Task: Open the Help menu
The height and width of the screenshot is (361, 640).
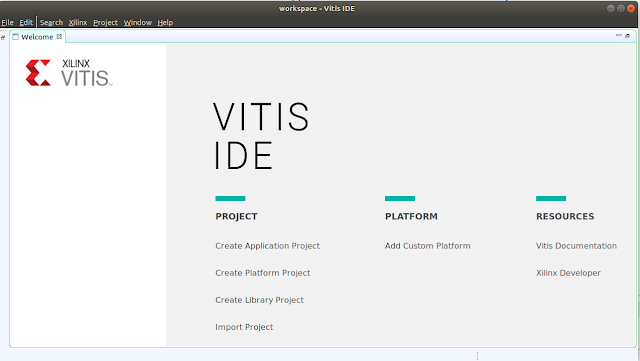Action: point(165,22)
